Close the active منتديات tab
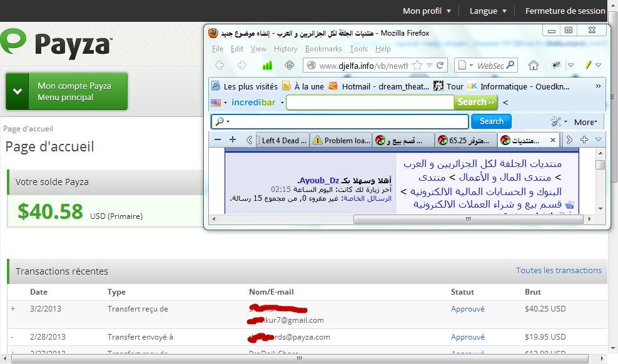This screenshot has height=364, width=618. 553,140
